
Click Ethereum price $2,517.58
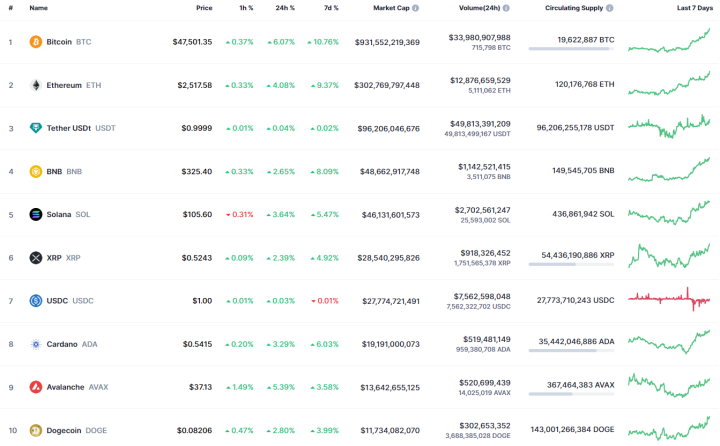195,85
